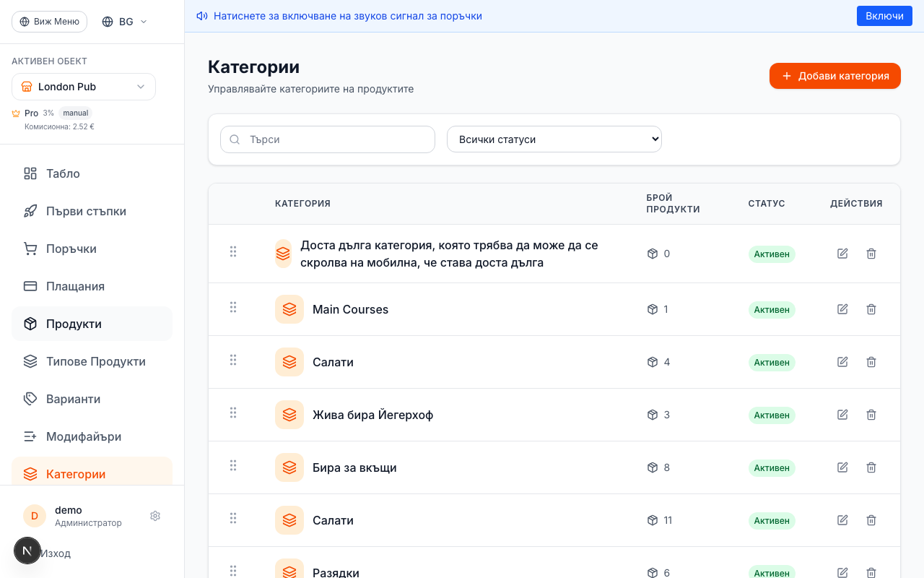Open the BG language dropdown
Screen dimensions: 924x578
pyautogui.click(x=123, y=21)
